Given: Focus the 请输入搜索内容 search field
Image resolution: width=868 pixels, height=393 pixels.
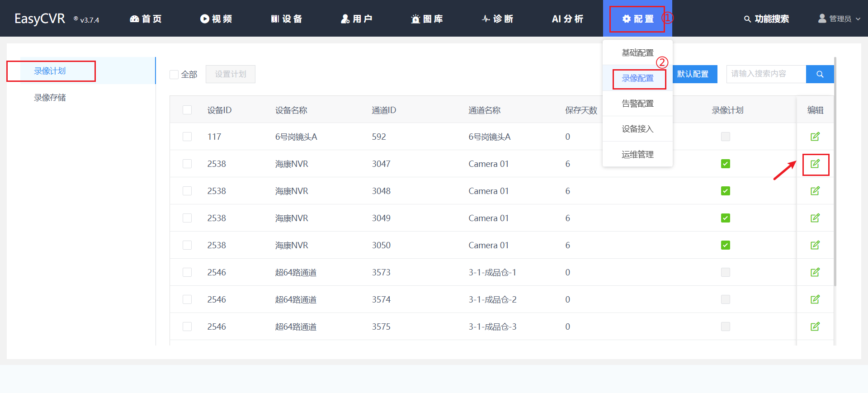Looking at the screenshot, I should point(766,74).
